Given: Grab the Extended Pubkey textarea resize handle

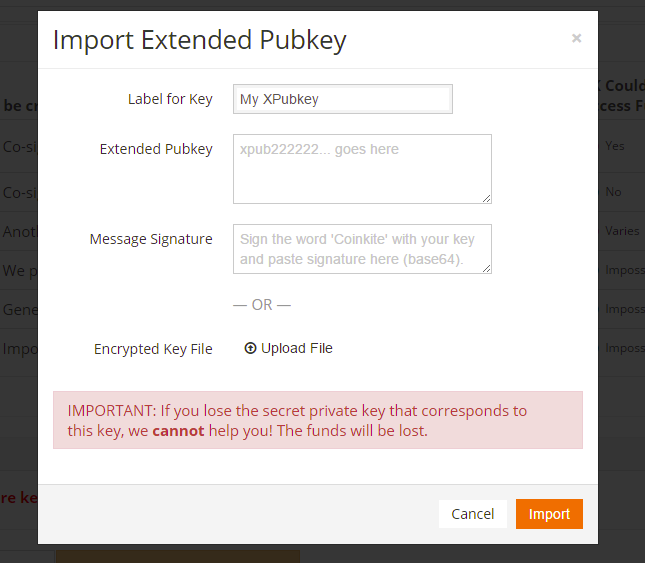Looking at the screenshot, I should [x=486, y=199].
